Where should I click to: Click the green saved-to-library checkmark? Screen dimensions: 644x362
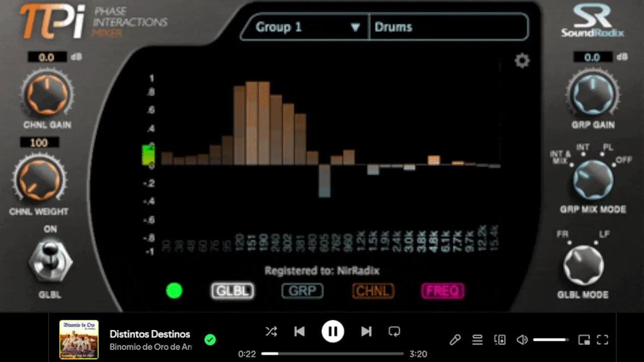pos(210,340)
